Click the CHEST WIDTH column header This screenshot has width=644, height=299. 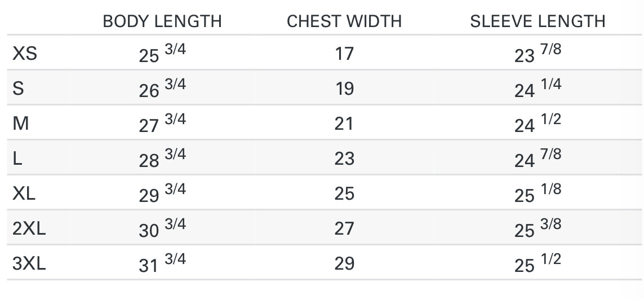[344, 21]
